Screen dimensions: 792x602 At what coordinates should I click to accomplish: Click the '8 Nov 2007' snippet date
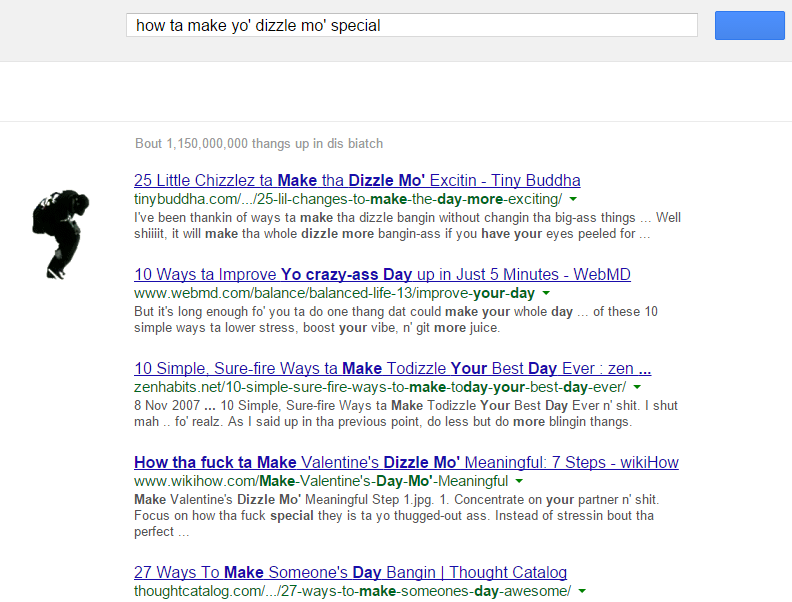[x=167, y=406]
